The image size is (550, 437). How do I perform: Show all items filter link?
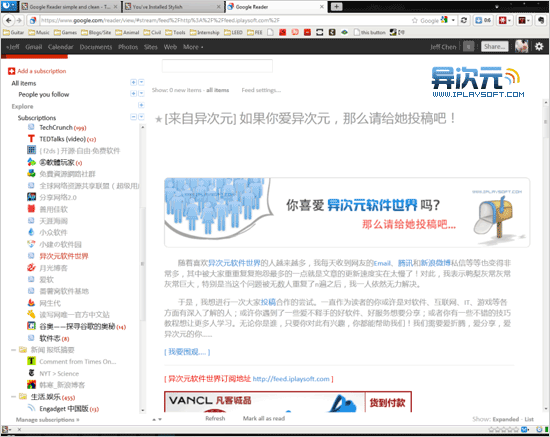pos(217,90)
